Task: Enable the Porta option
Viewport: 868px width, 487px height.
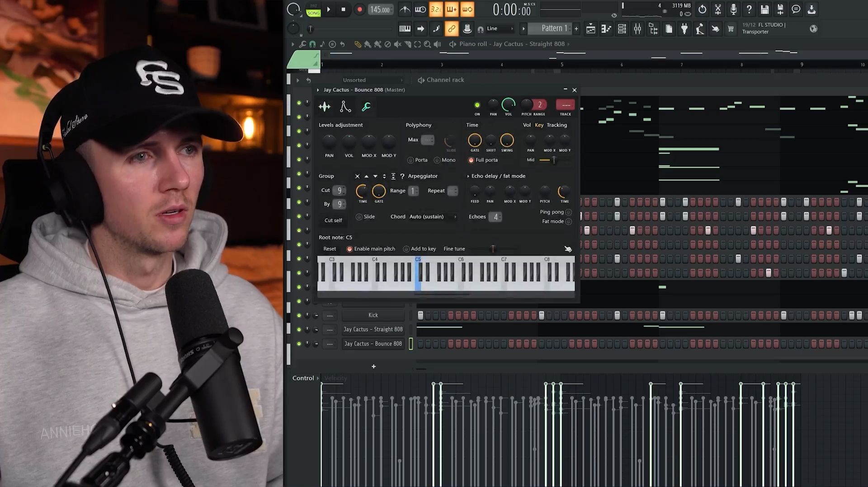Action: tap(417, 160)
